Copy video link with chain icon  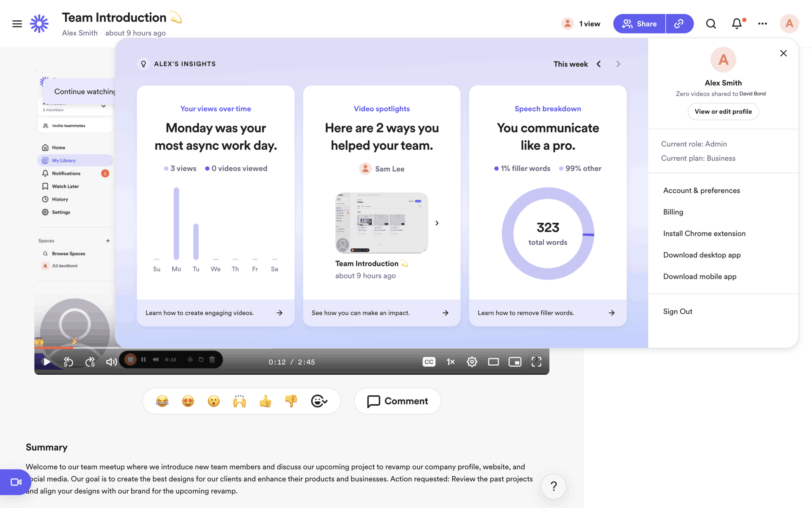[x=679, y=24]
